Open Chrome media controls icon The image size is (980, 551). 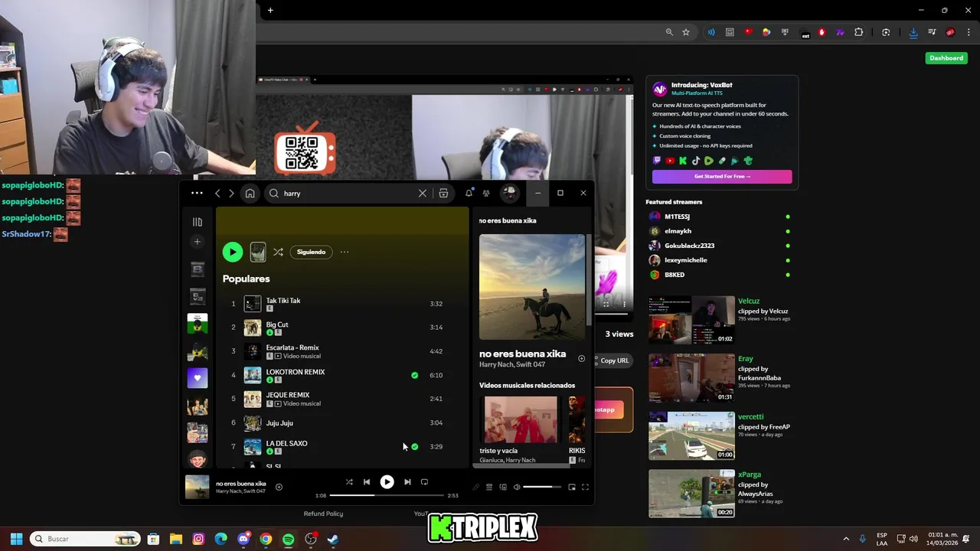click(932, 32)
